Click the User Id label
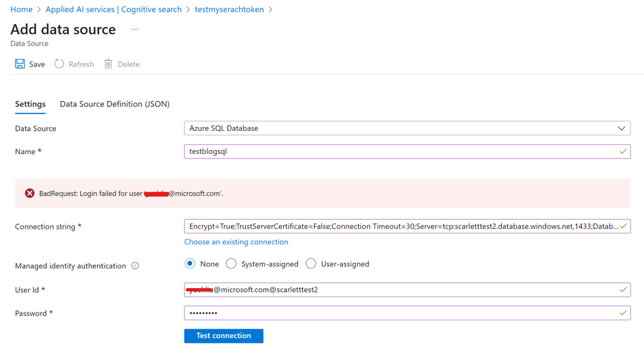Viewport: 644px width, 348px height. pyautogui.click(x=27, y=290)
